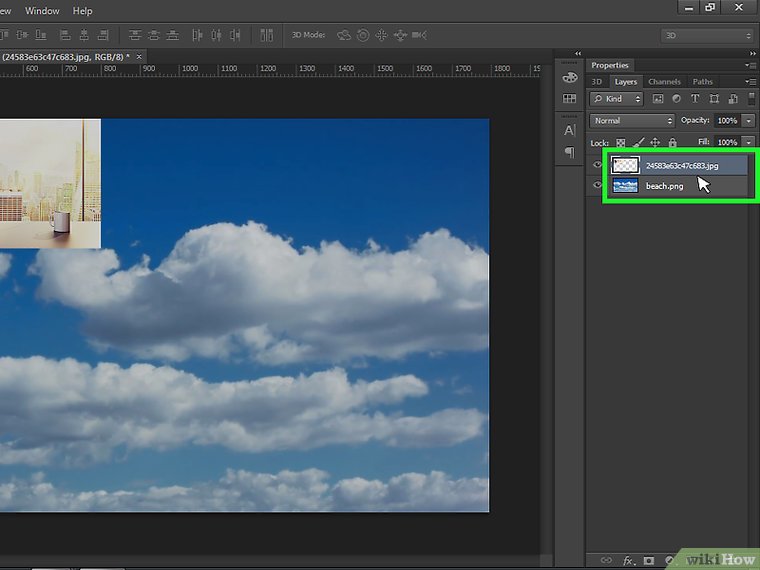Toggle visibility of beach.png layer
760x570 pixels.
(598, 186)
